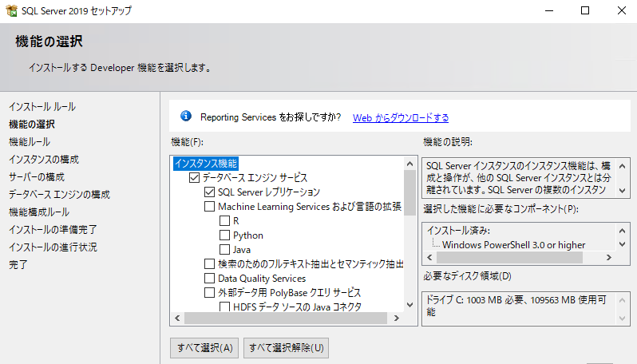This screenshot has width=637, height=364.
Task: Select 機能構成ルール step
Action: pyautogui.click(x=39, y=212)
